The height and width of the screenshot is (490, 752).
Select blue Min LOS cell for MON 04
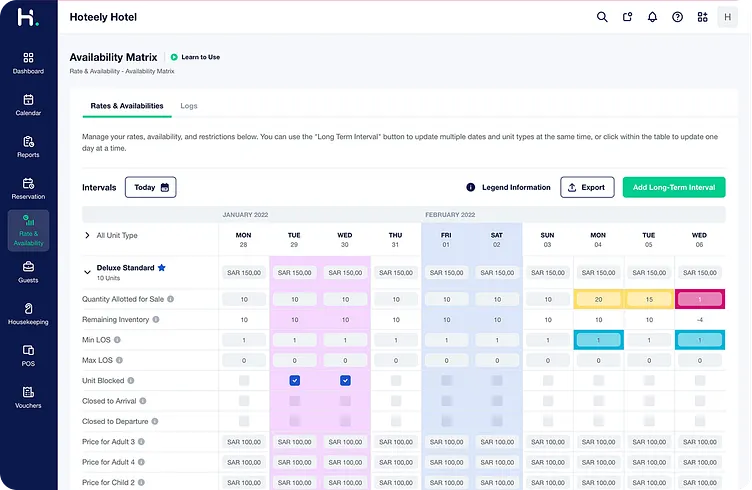599,340
